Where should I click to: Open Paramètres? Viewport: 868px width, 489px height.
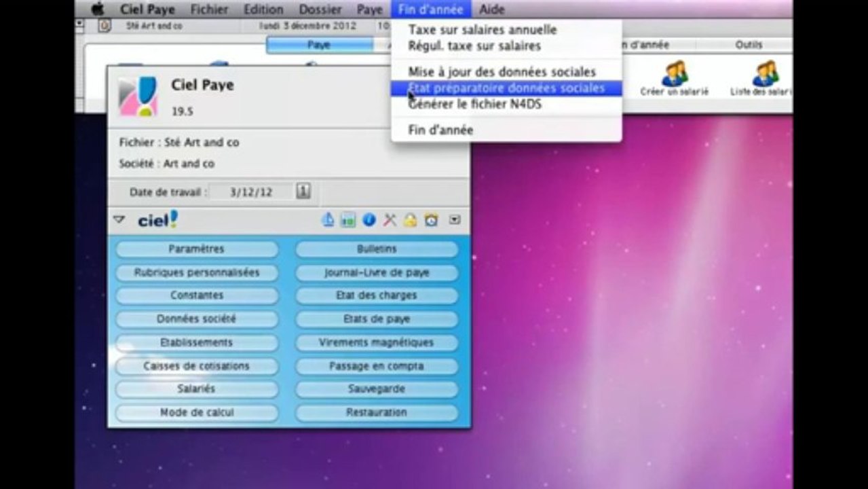[x=197, y=249]
